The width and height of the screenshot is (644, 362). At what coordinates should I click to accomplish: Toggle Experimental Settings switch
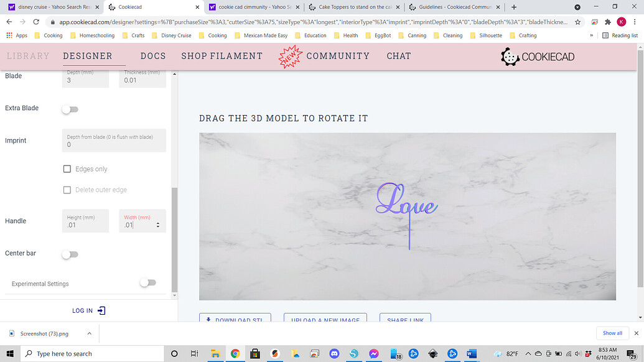(147, 283)
